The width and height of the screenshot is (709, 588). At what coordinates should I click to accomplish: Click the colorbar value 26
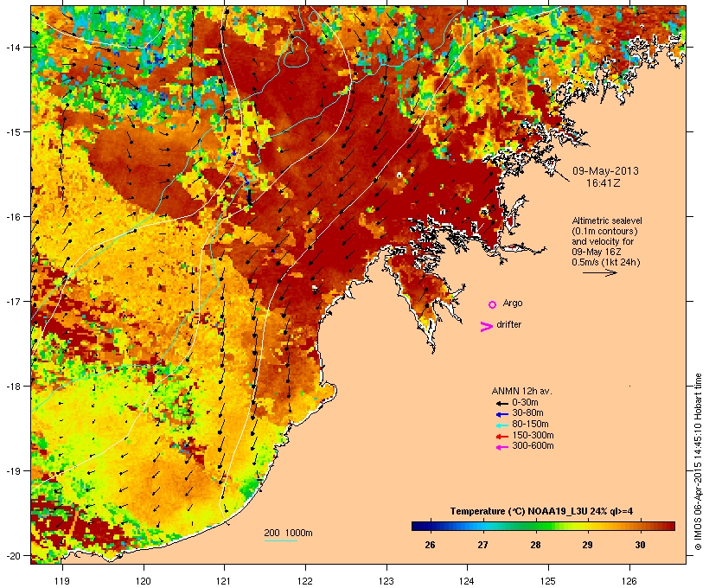coord(430,545)
